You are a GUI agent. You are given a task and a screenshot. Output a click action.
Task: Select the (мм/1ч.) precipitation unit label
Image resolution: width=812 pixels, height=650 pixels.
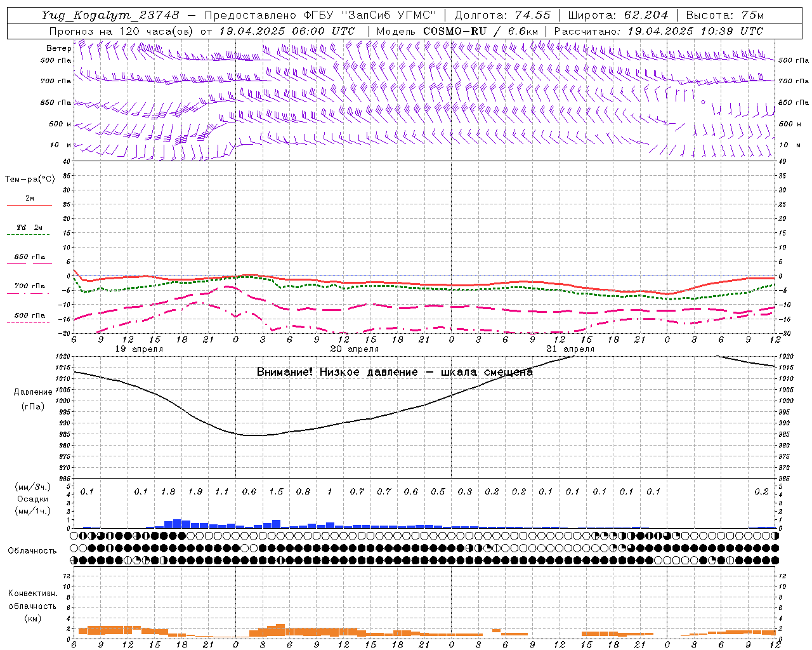tap(33, 511)
